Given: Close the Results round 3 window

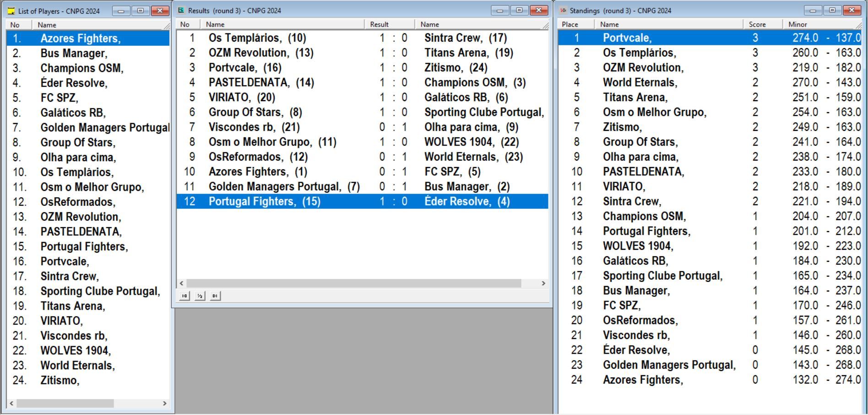Looking at the screenshot, I should 539,10.
